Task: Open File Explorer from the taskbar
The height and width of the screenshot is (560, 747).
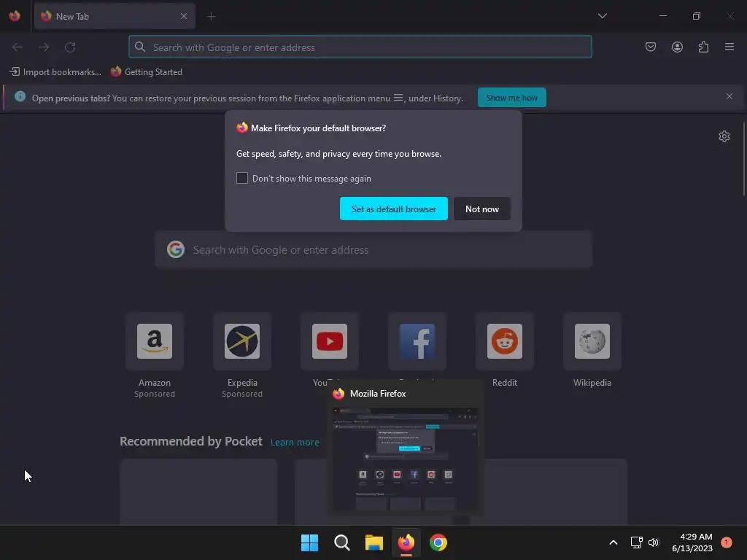Action: click(374, 542)
